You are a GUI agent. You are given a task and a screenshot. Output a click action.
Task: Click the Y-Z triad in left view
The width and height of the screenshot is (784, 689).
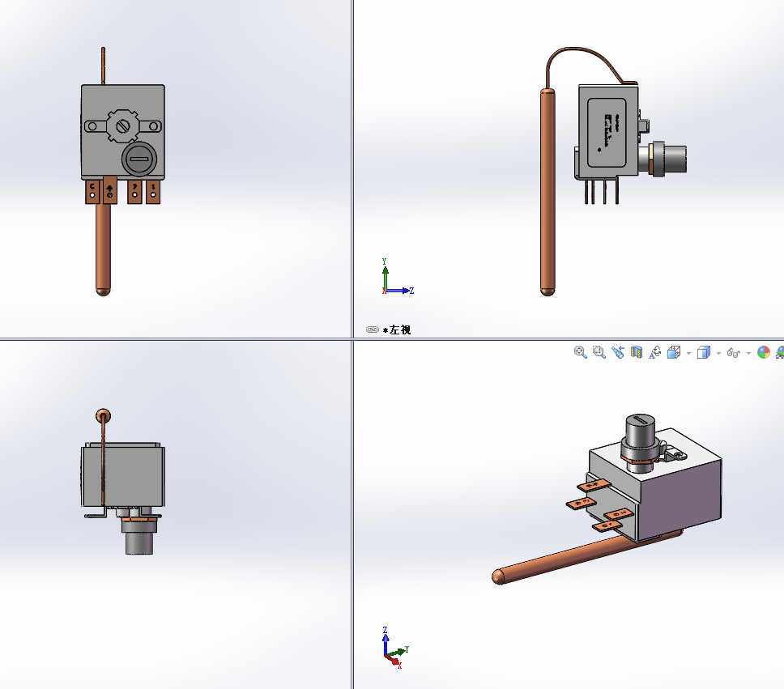point(398,277)
